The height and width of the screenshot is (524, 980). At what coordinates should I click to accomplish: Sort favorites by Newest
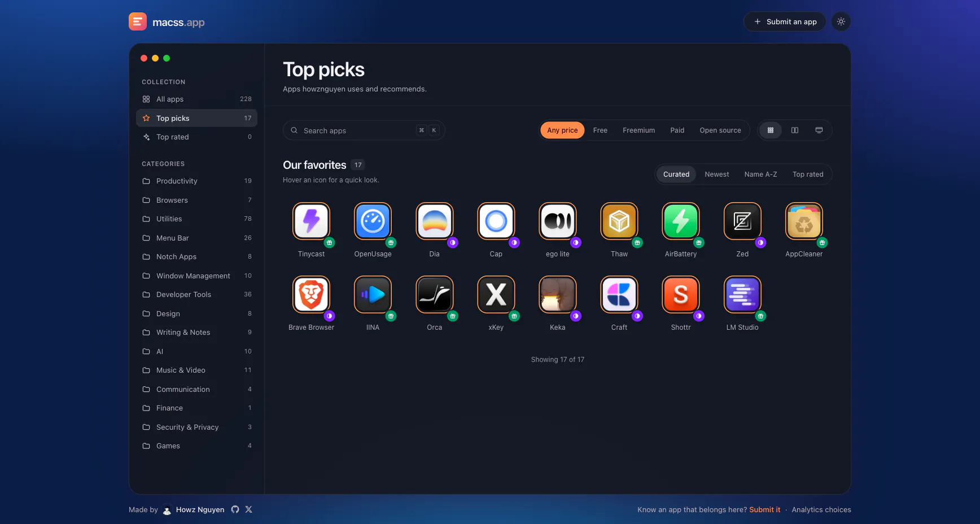717,174
